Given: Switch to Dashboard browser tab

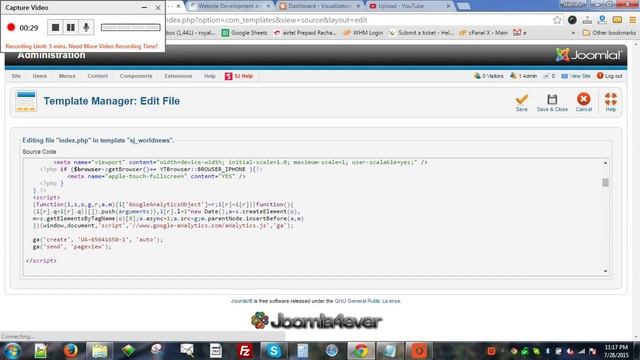Looking at the screenshot, I should coord(320,6).
